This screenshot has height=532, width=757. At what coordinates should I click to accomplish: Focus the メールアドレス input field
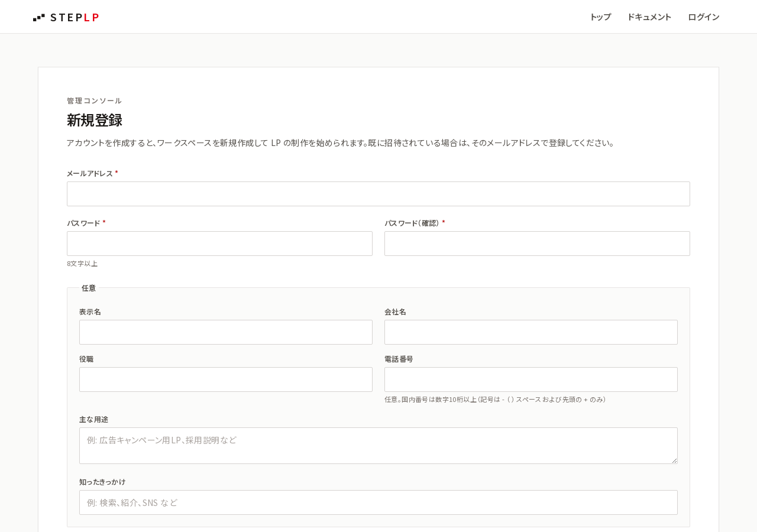coord(378,194)
